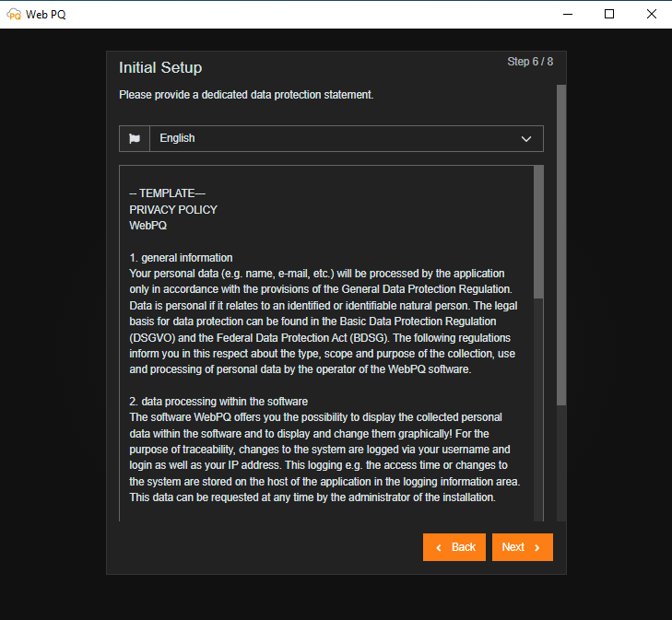Open the English language dropdown
Screen dimensions: 672x620
[347, 138]
